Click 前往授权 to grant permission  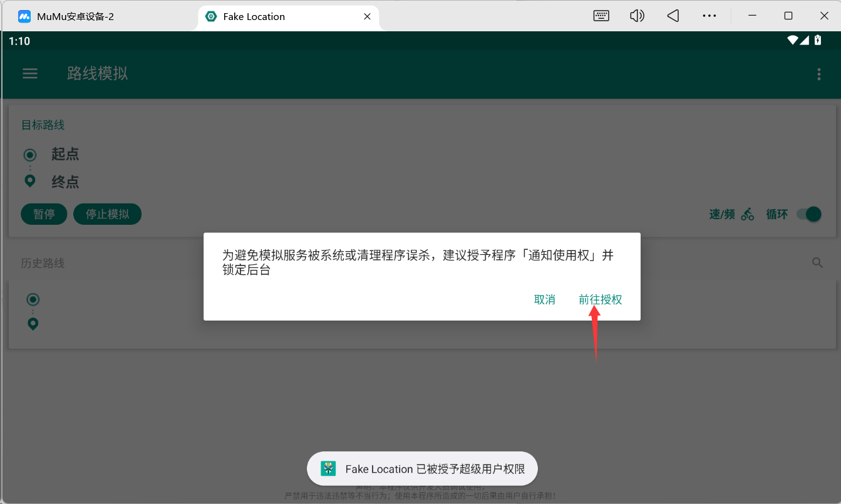pos(600,300)
